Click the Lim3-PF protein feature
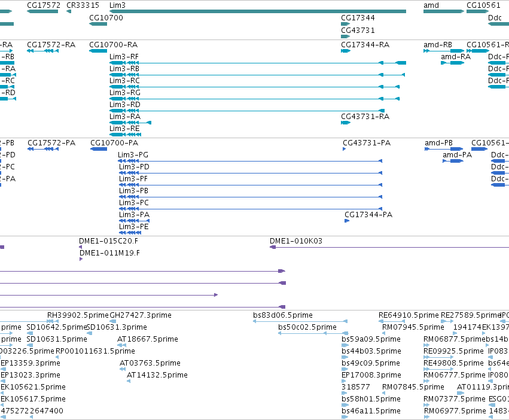 [x=251, y=185]
